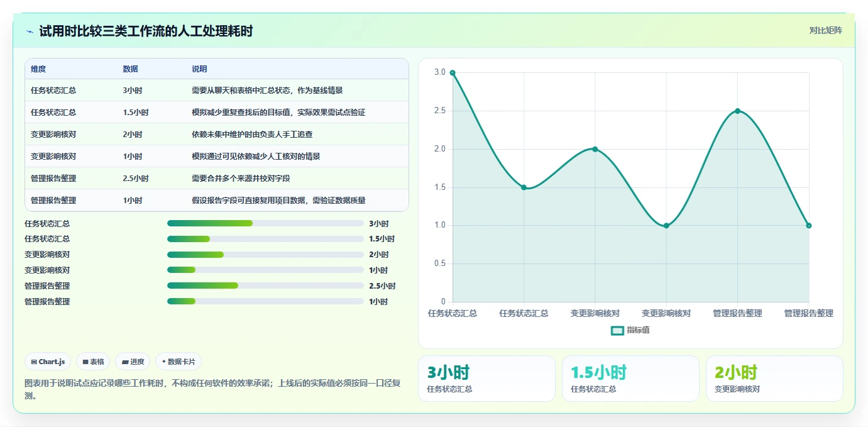
Task: Open the 1.5小时 任务状态汇总 data card
Action: [630, 379]
